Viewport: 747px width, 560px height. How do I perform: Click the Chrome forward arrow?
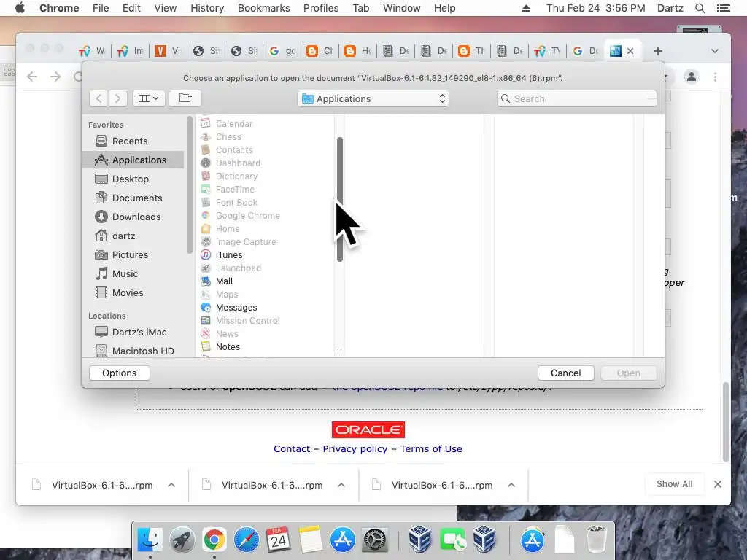click(55, 77)
